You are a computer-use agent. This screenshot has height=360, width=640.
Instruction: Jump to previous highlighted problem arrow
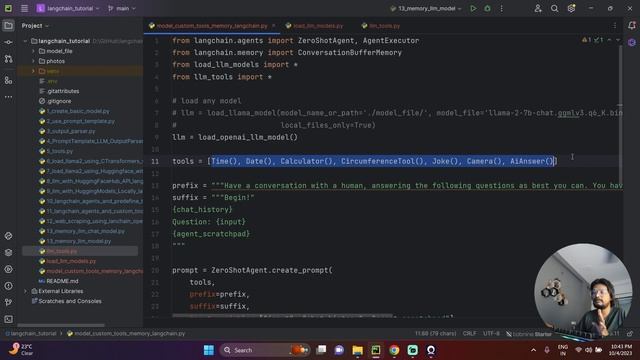pos(609,40)
